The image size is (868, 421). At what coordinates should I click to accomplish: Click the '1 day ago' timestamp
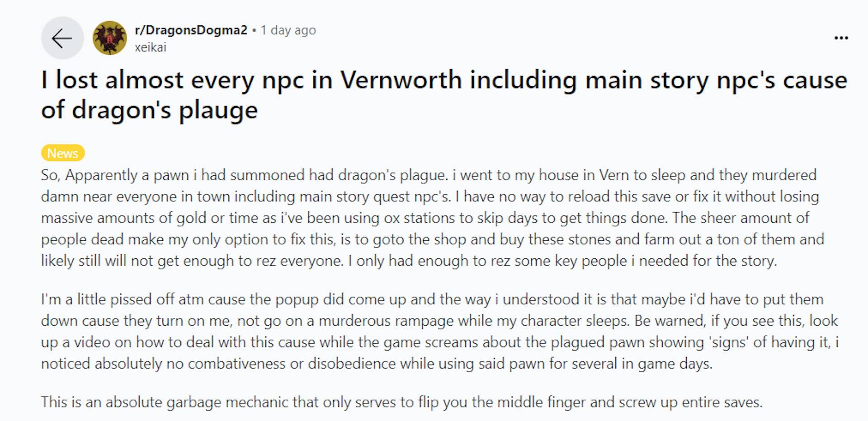(x=288, y=30)
